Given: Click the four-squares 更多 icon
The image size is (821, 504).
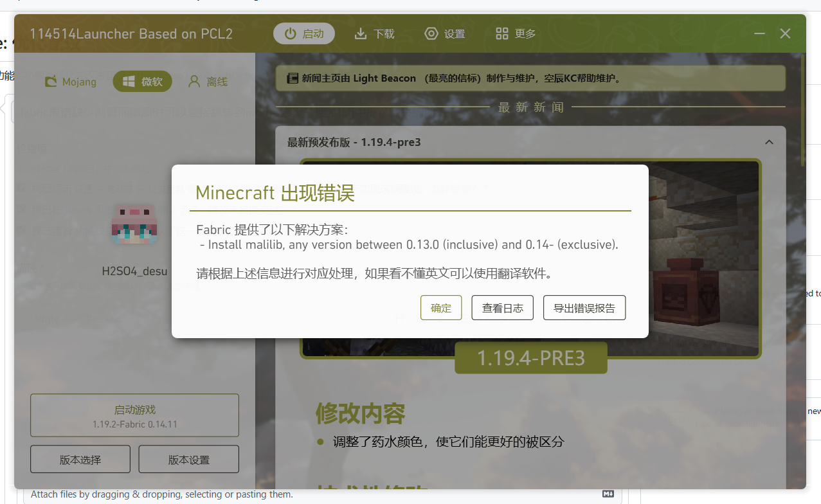Looking at the screenshot, I should 502,33.
